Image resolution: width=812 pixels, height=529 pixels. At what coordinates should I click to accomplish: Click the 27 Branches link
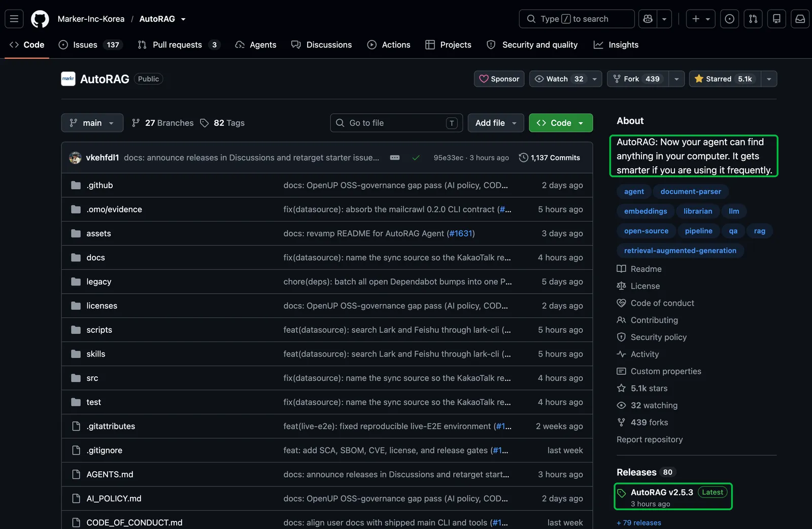[162, 123]
